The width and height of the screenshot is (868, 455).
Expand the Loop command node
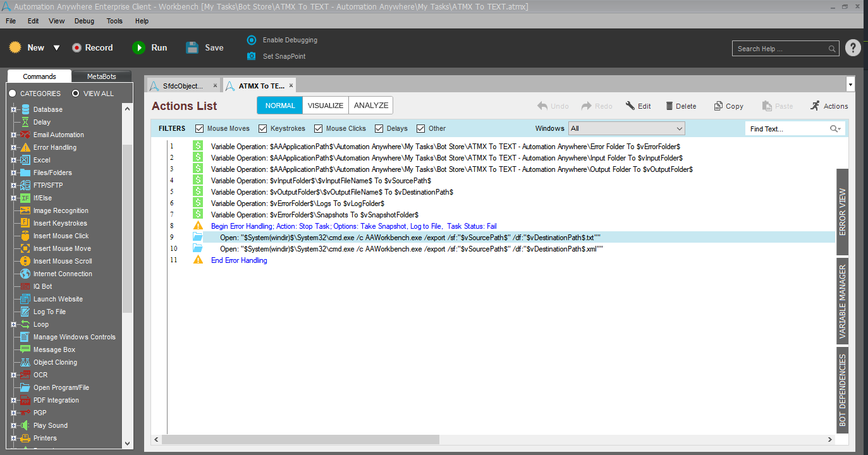(x=13, y=324)
